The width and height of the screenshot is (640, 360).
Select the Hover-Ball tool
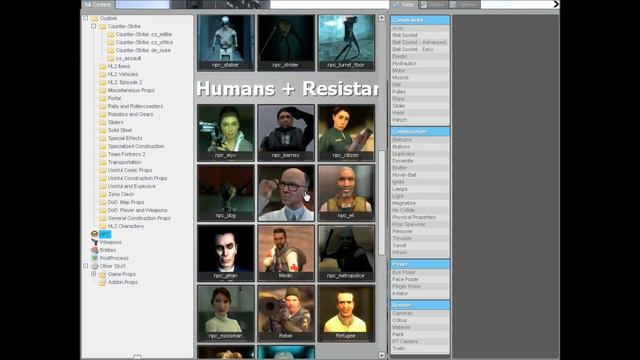point(420,175)
